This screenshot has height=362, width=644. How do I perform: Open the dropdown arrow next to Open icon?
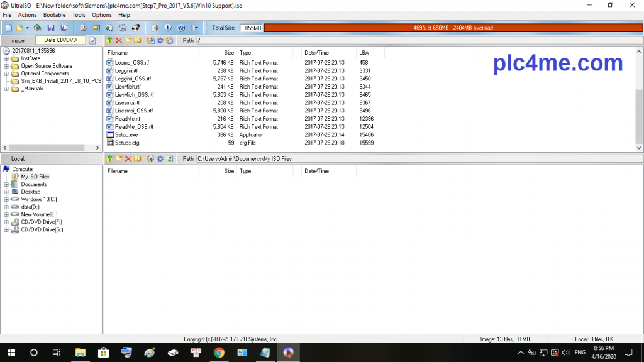[28, 28]
